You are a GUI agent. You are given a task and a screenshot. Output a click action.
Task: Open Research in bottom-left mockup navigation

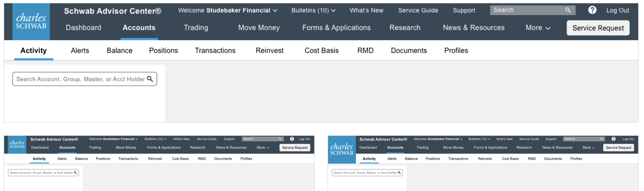point(198,147)
